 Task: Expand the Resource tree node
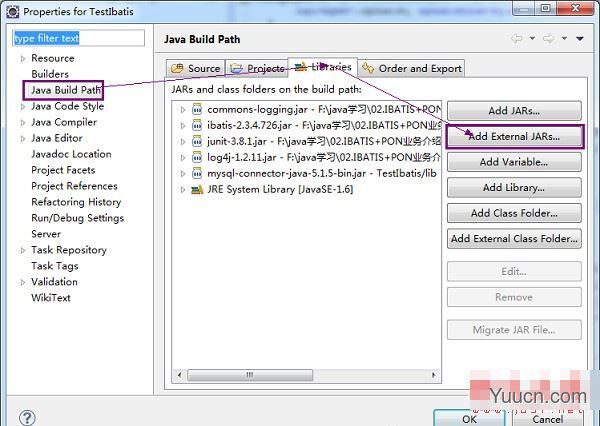point(22,58)
